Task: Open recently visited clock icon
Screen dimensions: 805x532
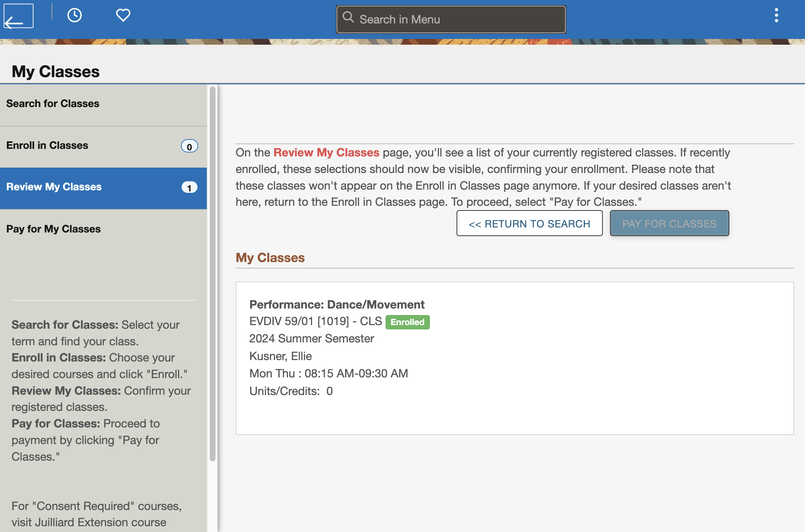Action: (x=75, y=15)
